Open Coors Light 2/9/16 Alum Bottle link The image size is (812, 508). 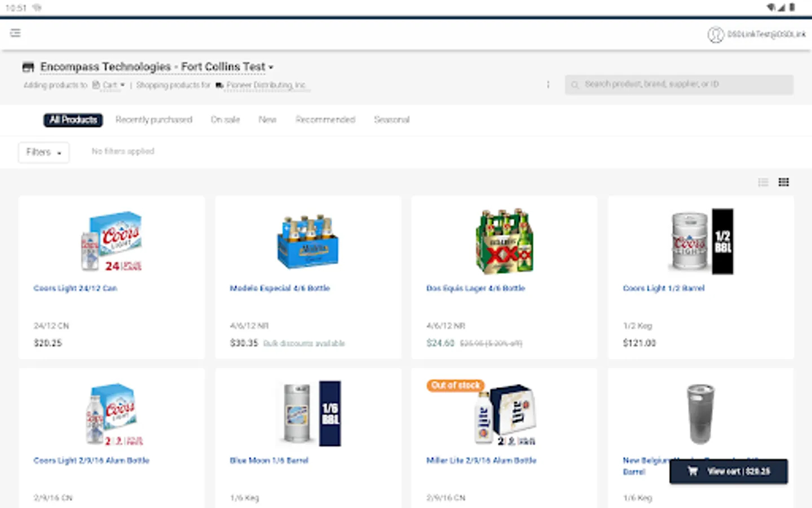click(x=91, y=461)
